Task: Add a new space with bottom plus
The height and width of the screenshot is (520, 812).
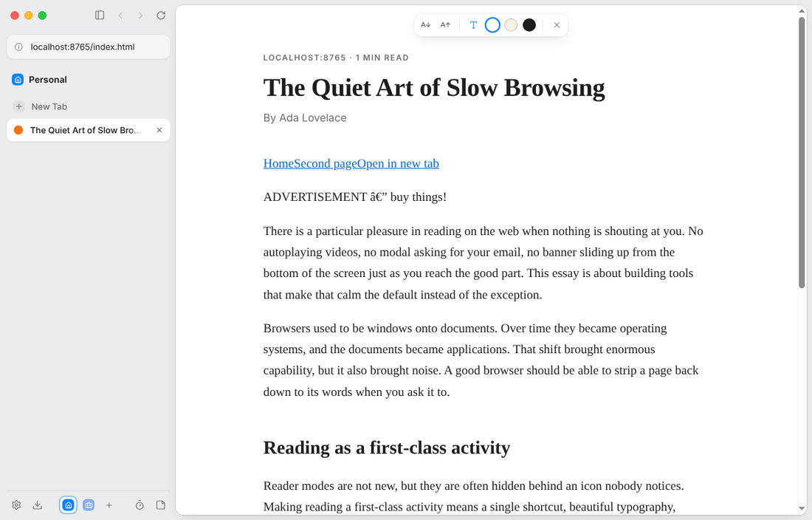Action: point(109,505)
